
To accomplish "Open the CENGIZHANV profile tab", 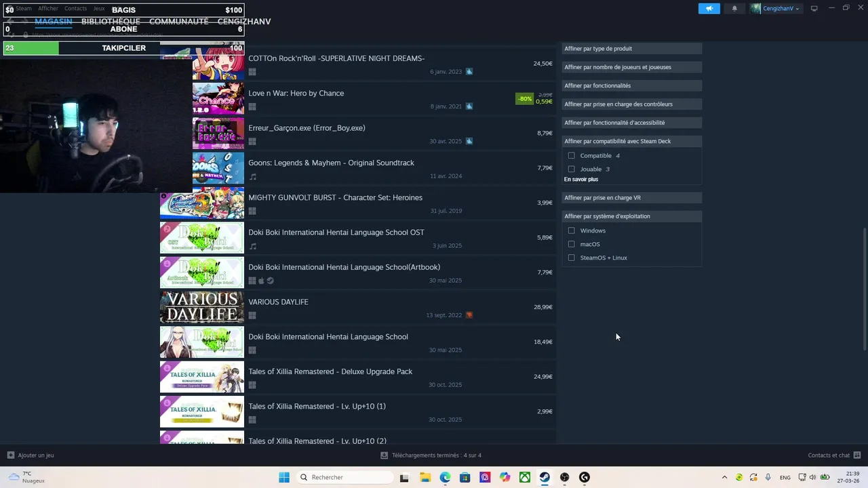I will tap(244, 22).
